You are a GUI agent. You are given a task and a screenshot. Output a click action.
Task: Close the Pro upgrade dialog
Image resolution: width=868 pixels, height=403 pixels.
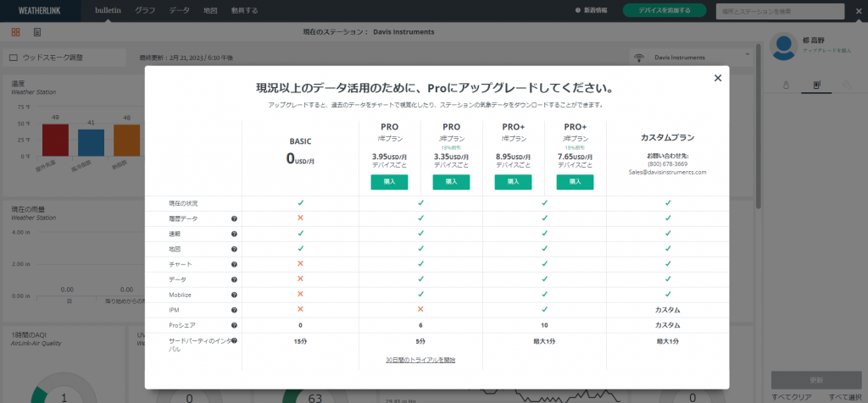click(x=718, y=78)
